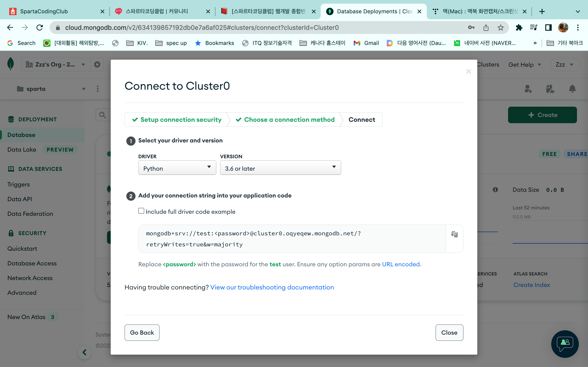This screenshot has height=367, width=588.
Task: Go to Setup connection security step
Action: 177,120
